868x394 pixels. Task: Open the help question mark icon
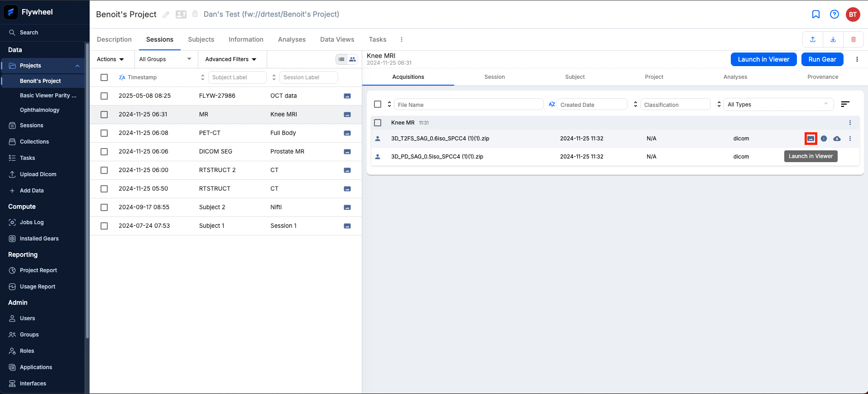(x=834, y=14)
